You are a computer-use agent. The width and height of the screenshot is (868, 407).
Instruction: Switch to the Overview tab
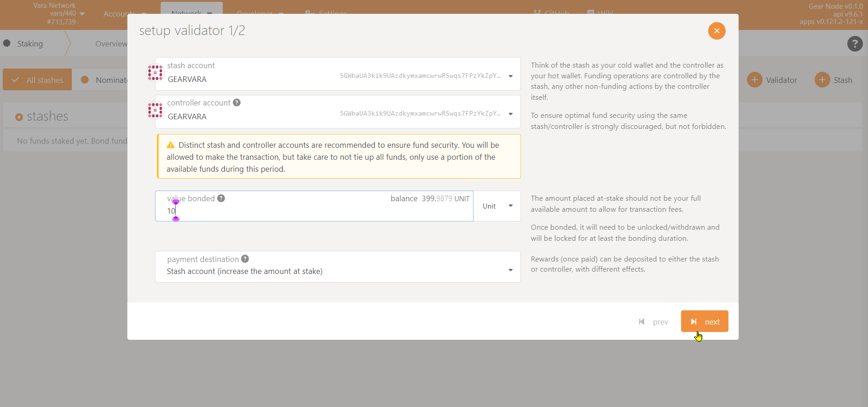tap(111, 44)
